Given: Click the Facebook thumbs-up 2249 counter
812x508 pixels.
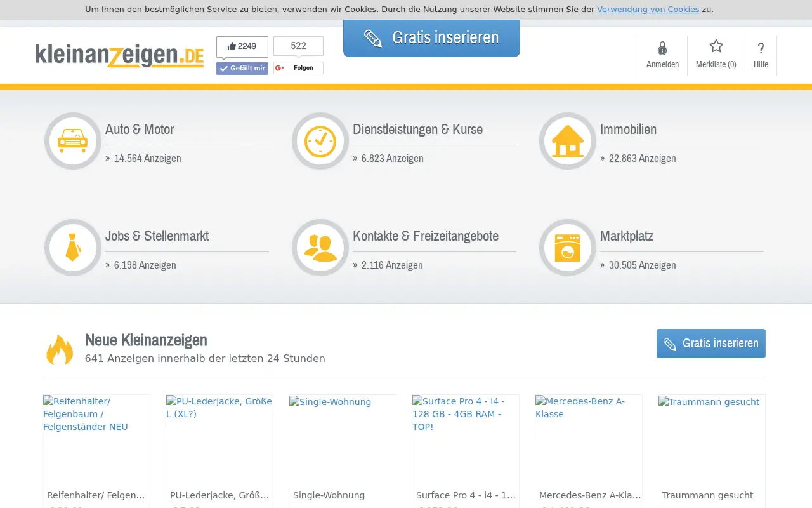Looking at the screenshot, I should (x=242, y=46).
